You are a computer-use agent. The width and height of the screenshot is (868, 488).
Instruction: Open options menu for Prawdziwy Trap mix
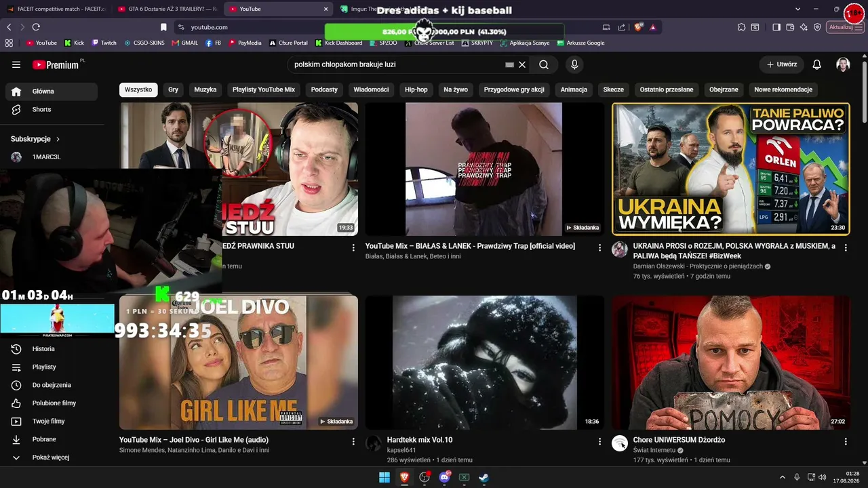coord(599,248)
